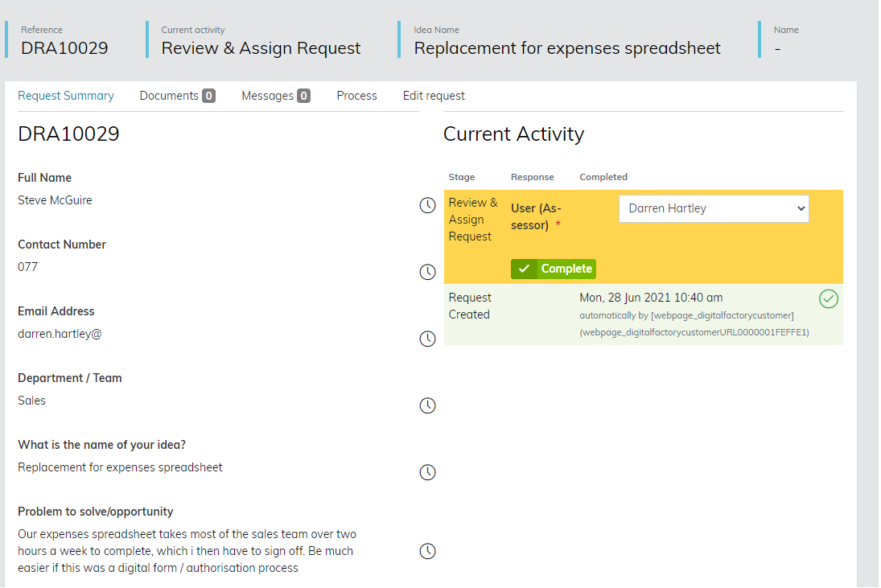Screen dimensions: 881x588
Task: Click the clock icon beside Contact Number
Action: point(428,273)
